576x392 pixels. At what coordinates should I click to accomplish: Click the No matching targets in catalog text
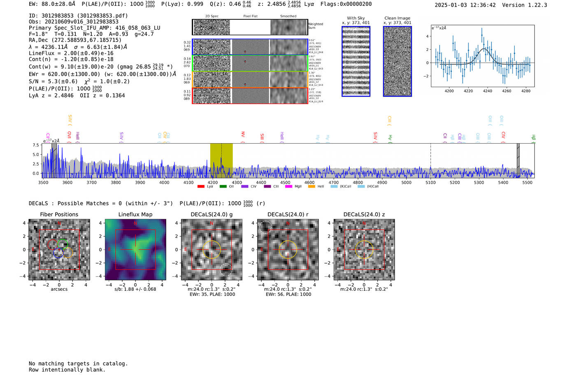[x=78, y=364]
